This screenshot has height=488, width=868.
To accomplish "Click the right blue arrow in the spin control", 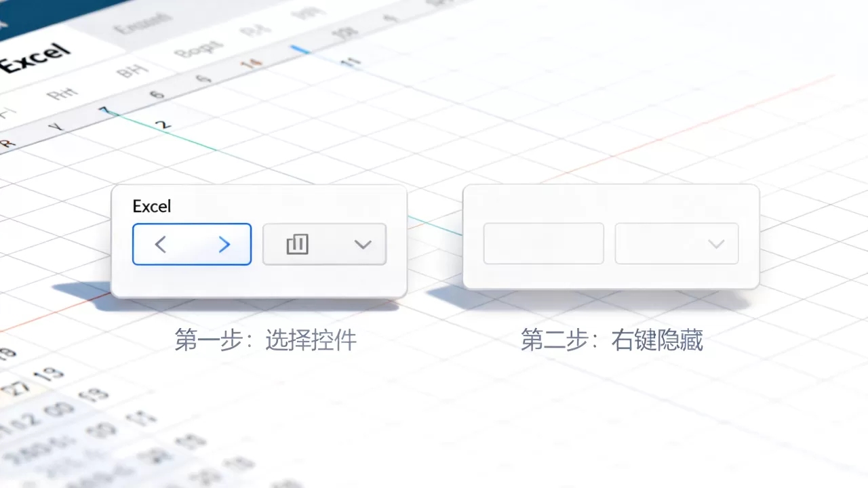I will click(x=224, y=244).
